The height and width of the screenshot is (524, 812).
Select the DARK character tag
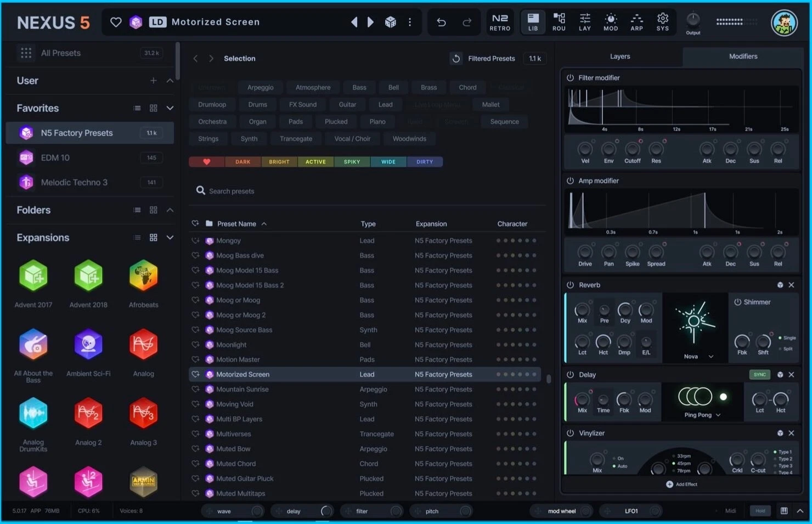pyautogui.click(x=243, y=162)
